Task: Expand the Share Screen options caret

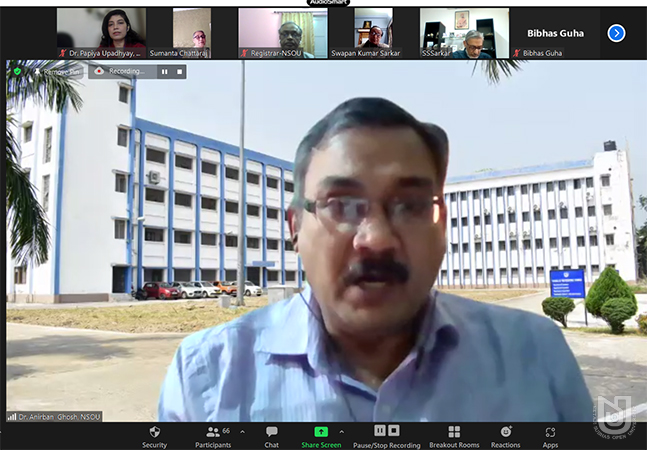Action: [342, 432]
